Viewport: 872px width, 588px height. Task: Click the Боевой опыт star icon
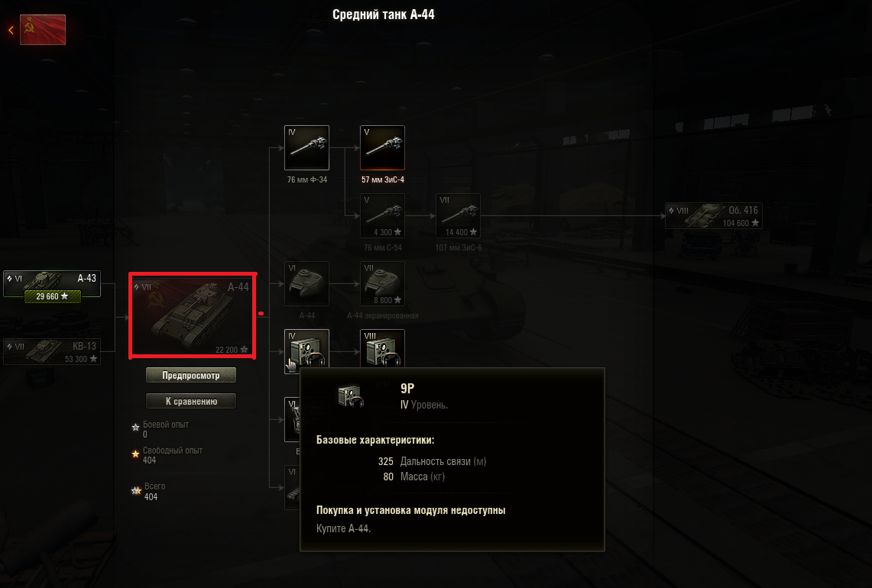click(135, 428)
